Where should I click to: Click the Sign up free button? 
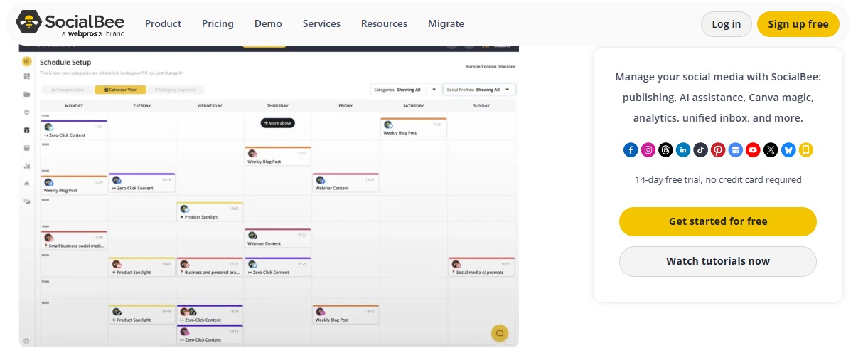(798, 24)
